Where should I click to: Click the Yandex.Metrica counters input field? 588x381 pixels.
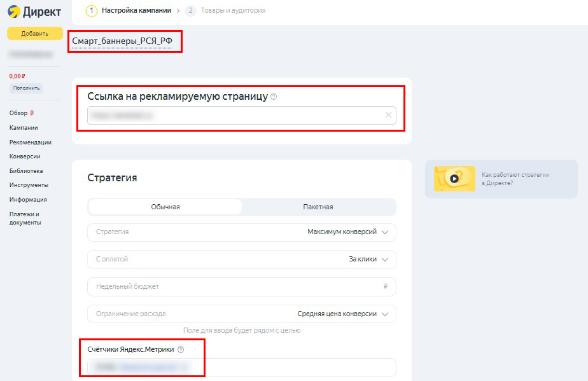coord(242,368)
